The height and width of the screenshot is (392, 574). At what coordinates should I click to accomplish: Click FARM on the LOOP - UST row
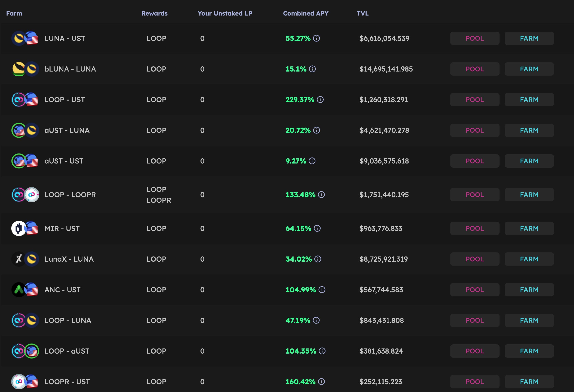click(x=529, y=100)
